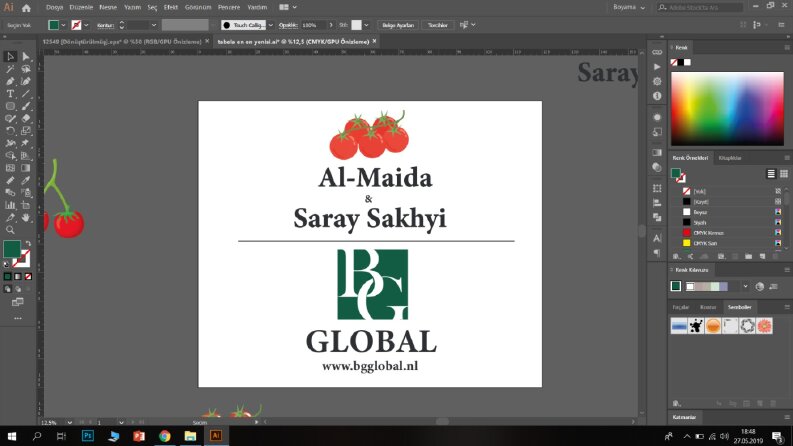Open Windows Start menu
The image size is (793, 446).
click(x=11, y=436)
